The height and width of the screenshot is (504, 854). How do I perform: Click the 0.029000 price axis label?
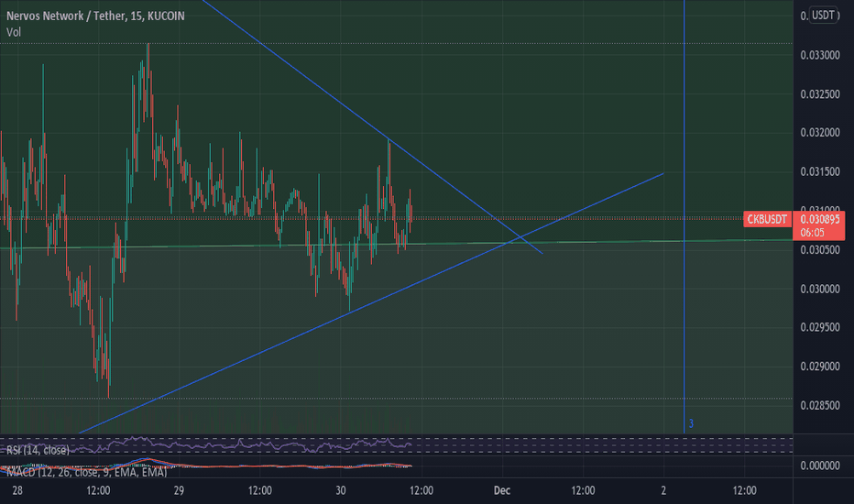(x=820, y=367)
